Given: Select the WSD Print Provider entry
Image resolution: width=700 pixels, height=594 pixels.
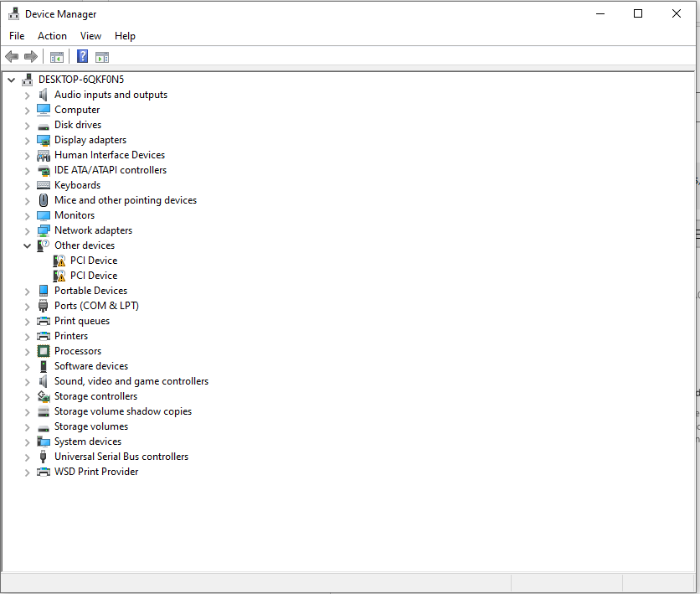Looking at the screenshot, I should coord(96,472).
